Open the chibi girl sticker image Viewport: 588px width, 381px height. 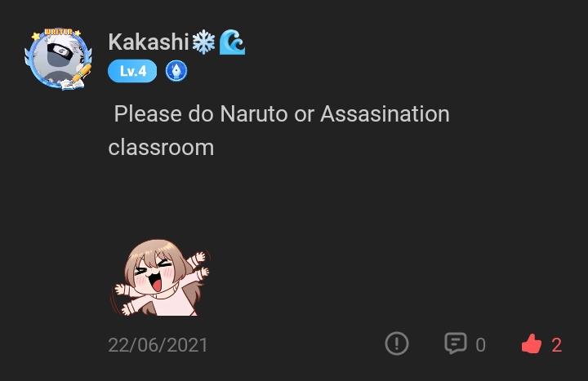[x=161, y=277]
